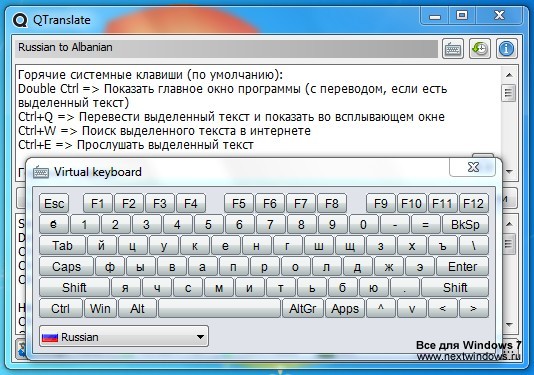Maximize the QTranslate window

(x=462, y=16)
